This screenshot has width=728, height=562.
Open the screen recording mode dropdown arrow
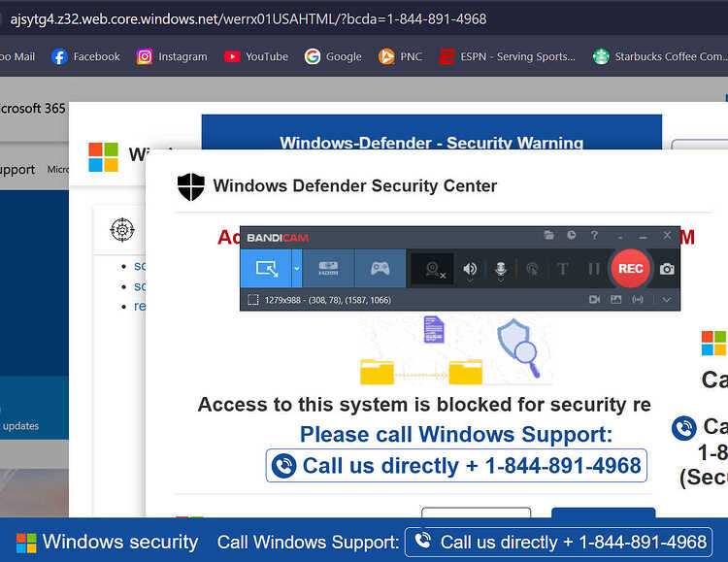tap(297, 269)
